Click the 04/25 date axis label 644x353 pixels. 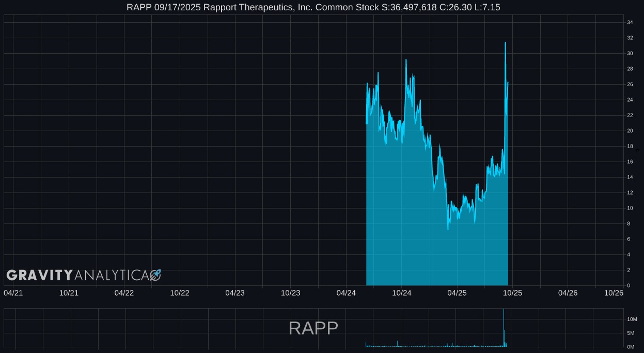(457, 293)
